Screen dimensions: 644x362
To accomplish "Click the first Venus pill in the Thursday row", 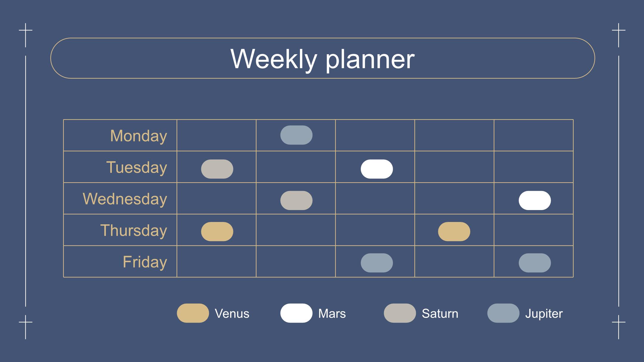I will click(217, 232).
